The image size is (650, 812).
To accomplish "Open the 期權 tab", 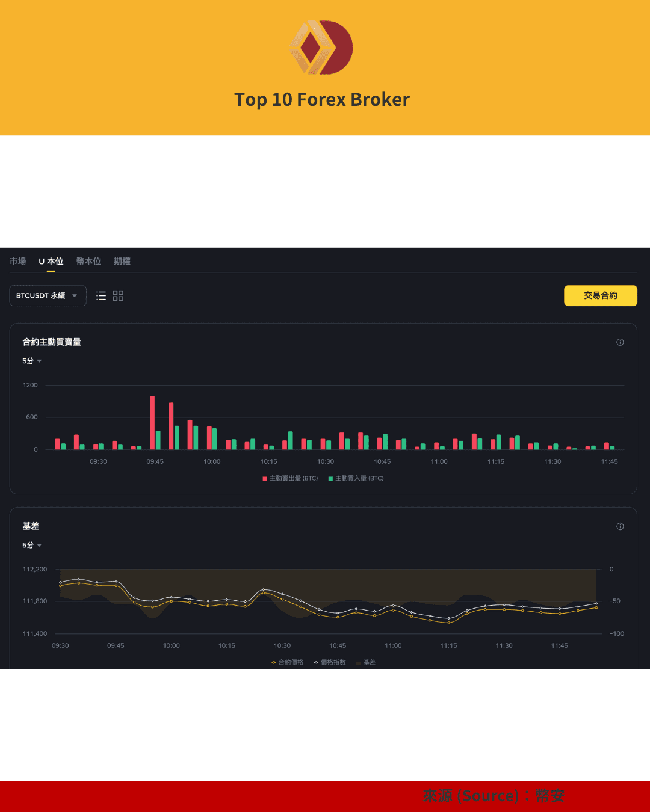I will pyautogui.click(x=122, y=262).
